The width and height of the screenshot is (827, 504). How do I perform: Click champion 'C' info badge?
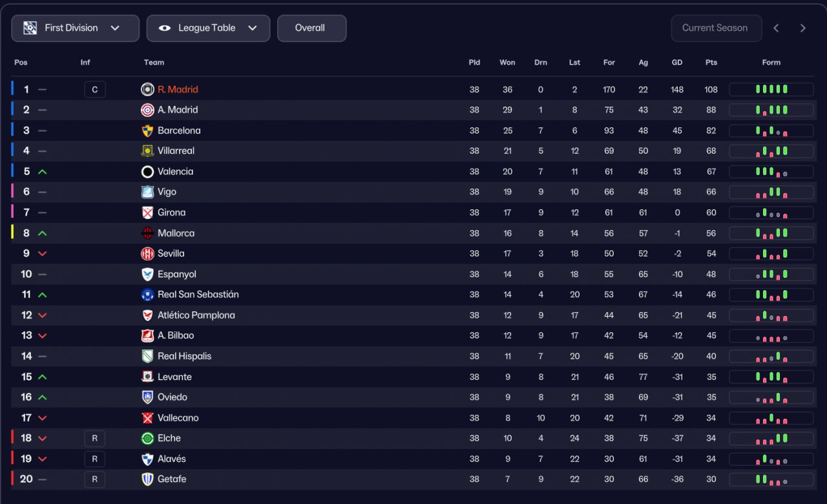[x=95, y=90]
